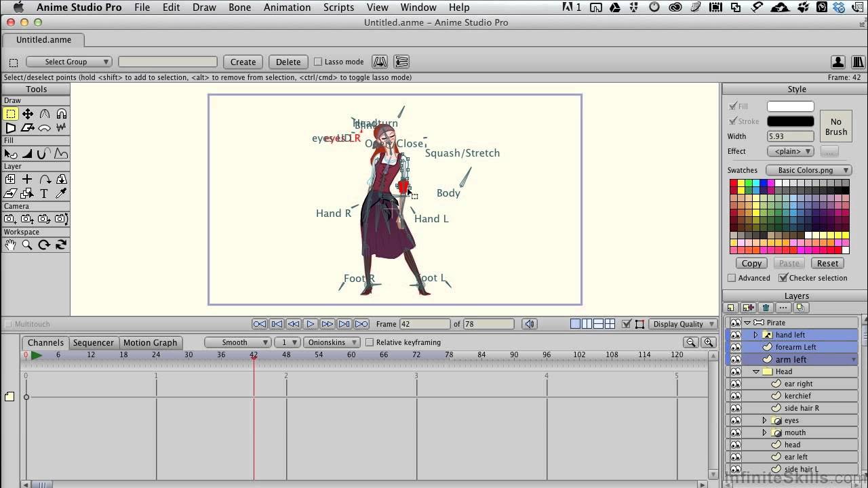Screen dimensions: 868x488
Task: Enable Relative keyframing
Action: [370, 342]
